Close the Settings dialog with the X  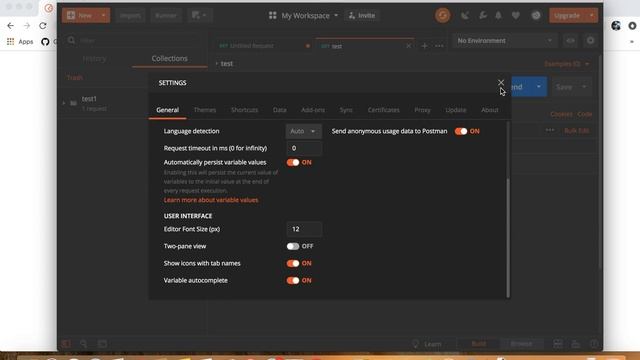[x=501, y=82]
